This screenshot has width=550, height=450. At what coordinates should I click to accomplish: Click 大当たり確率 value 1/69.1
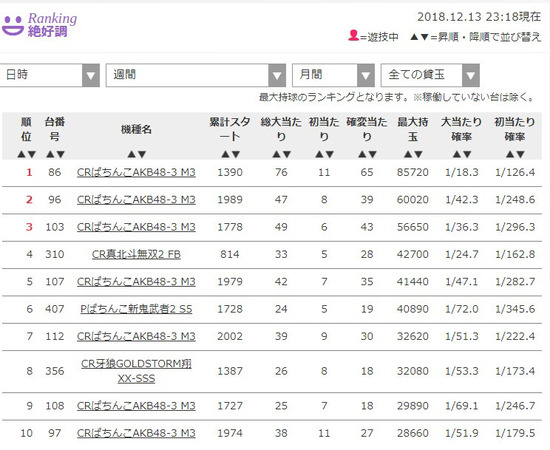click(462, 406)
